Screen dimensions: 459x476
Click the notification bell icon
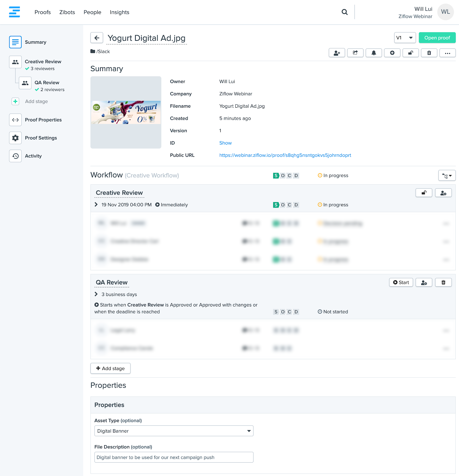pos(374,53)
